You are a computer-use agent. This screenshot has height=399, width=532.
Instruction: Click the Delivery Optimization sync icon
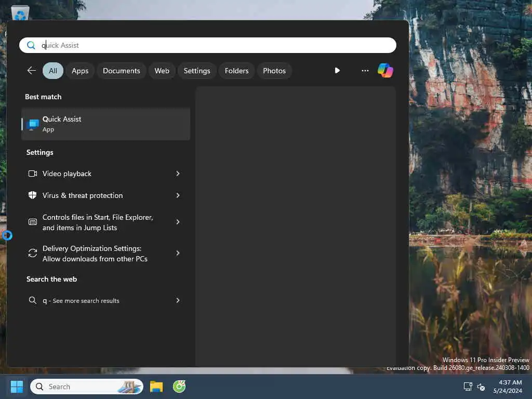[x=33, y=253]
